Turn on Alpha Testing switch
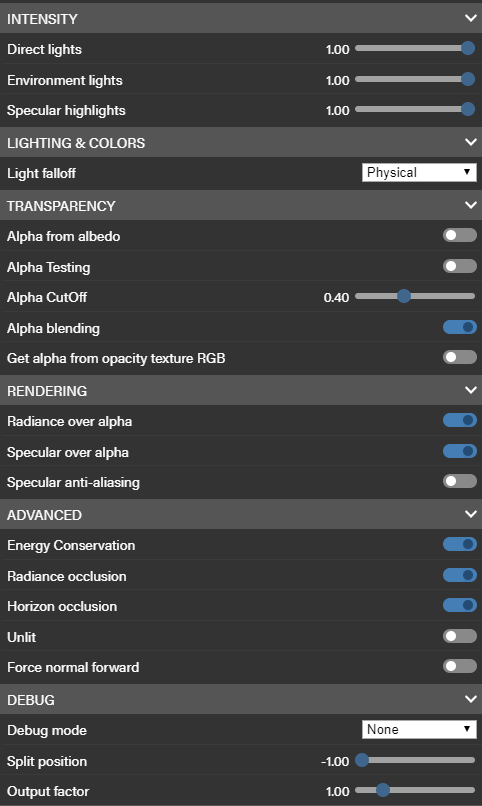482x806 pixels. (x=459, y=266)
